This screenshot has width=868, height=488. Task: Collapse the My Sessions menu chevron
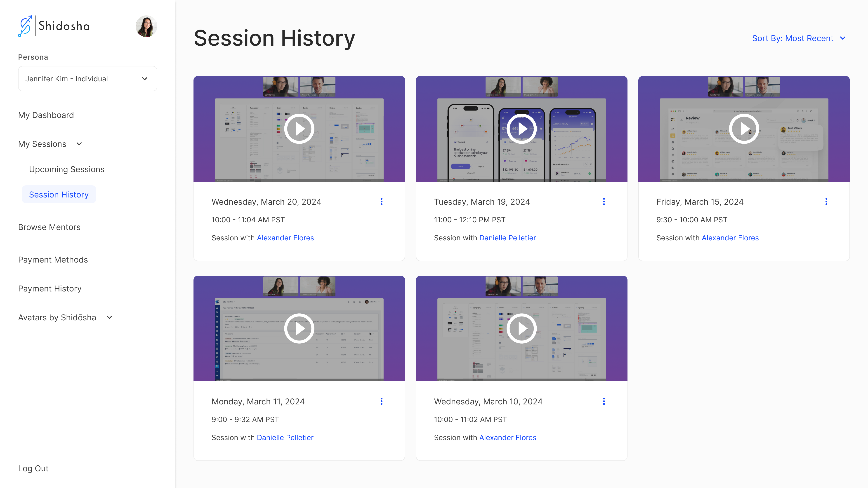pos(79,144)
